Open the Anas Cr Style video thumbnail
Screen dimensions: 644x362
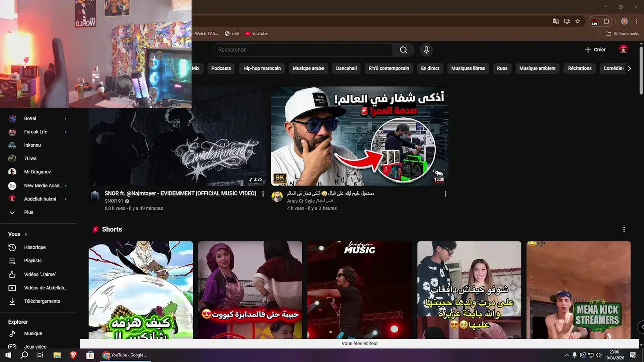[x=360, y=136]
